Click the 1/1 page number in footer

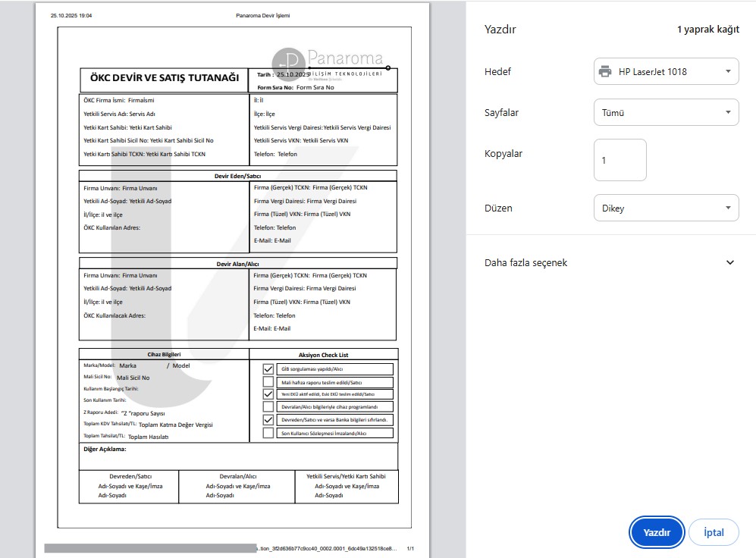point(410,547)
